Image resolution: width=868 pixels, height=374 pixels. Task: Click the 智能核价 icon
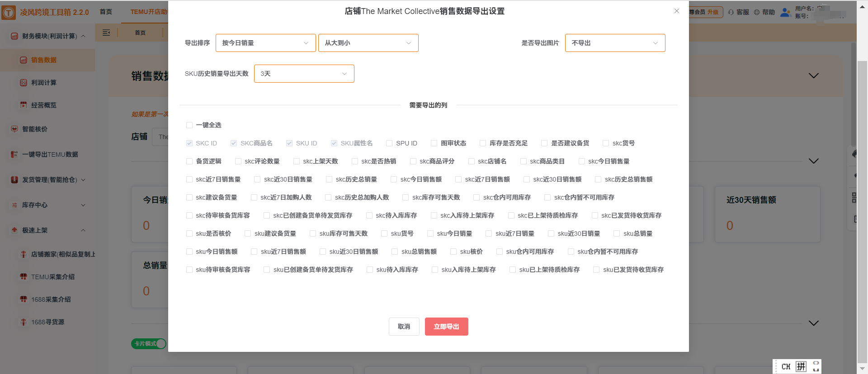[x=14, y=129]
